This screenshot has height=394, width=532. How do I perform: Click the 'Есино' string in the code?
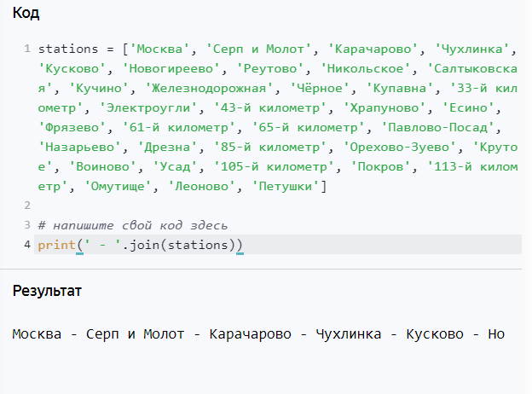point(468,108)
